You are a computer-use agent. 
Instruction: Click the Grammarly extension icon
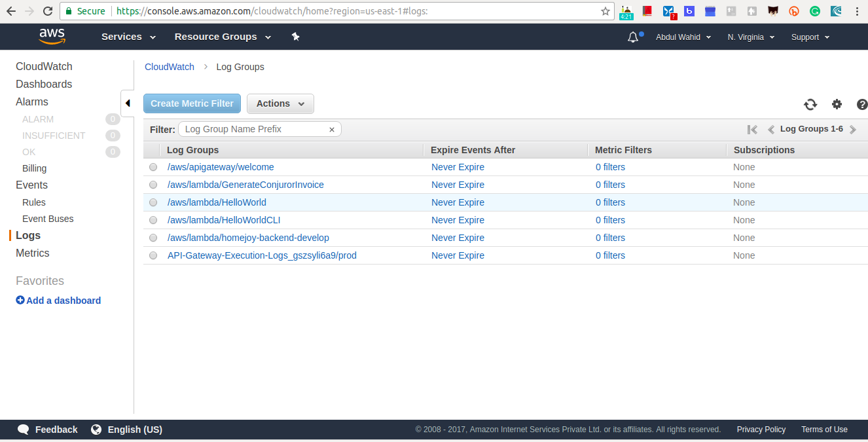pyautogui.click(x=815, y=11)
